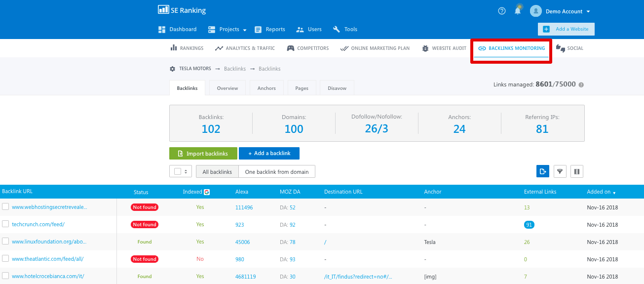
Task: Check the linuxfoundation.org row checkbox
Action: (5, 242)
